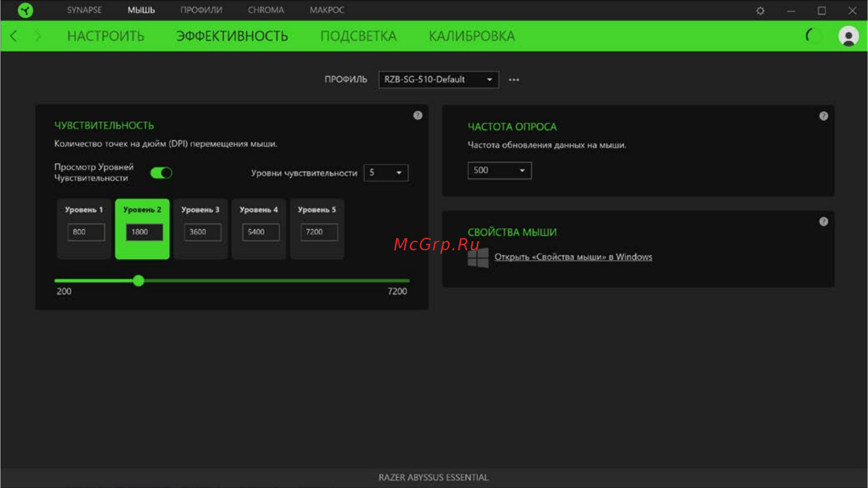This screenshot has width=868, height=488.
Task: Open the ПРОФИЛИ tab
Action: [201, 10]
